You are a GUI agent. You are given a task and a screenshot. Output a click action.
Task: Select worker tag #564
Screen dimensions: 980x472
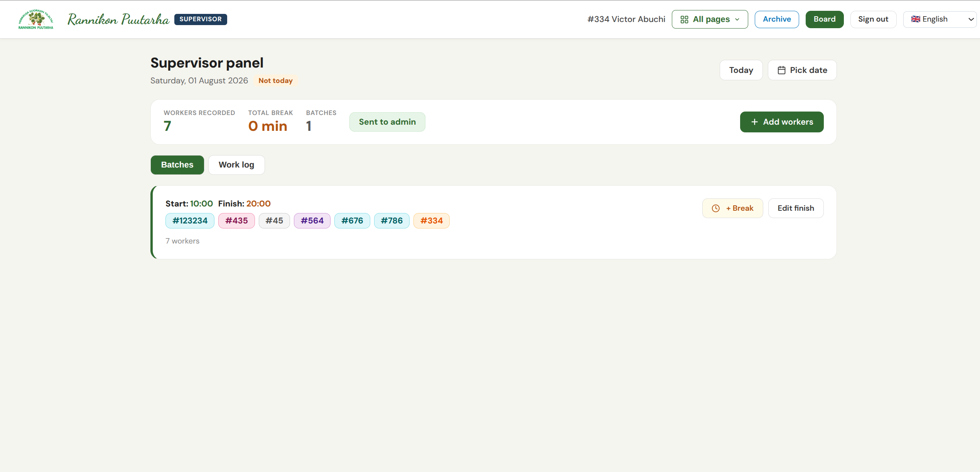(x=312, y=221)
